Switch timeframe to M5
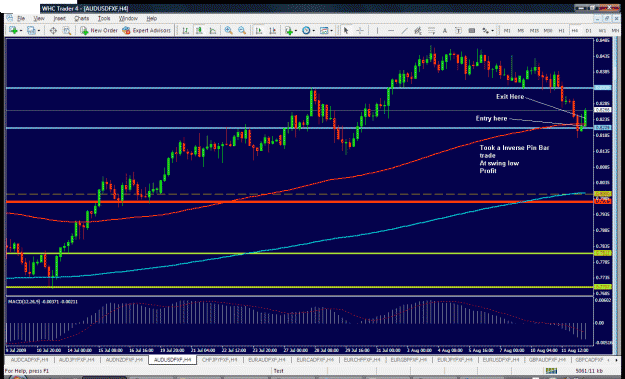The image size is (625, 379). click(x=521, y=30)
